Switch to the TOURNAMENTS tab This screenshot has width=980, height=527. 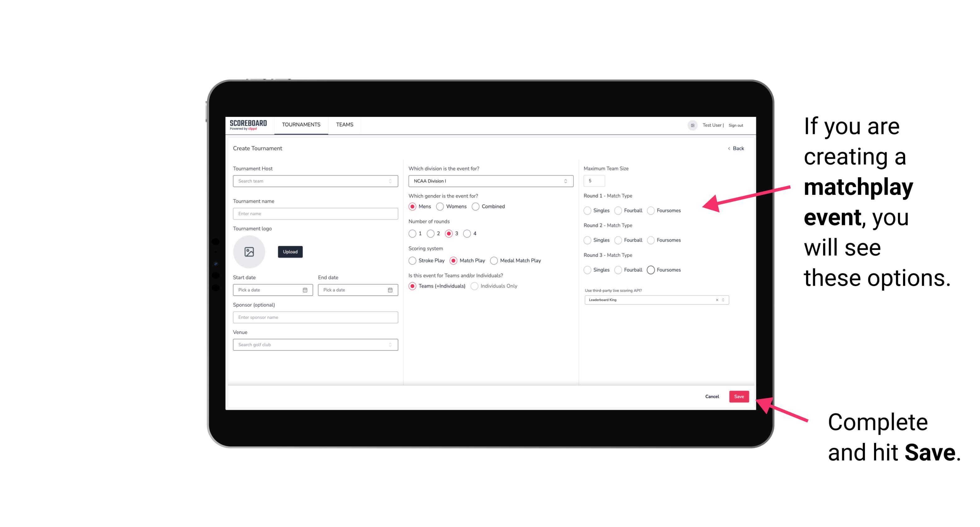(301, 125)
